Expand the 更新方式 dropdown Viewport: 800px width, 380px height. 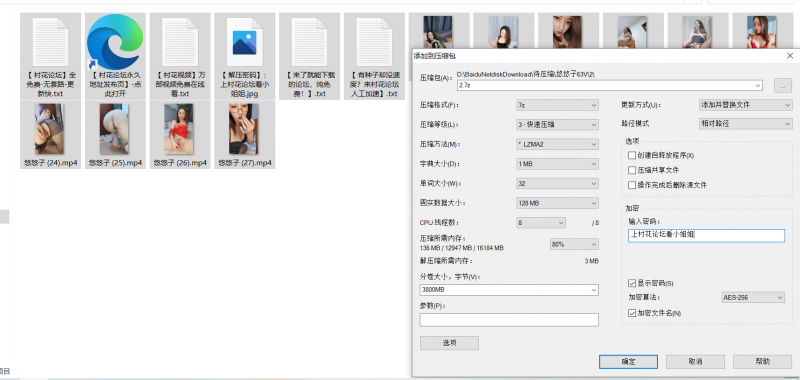point(745,105)
